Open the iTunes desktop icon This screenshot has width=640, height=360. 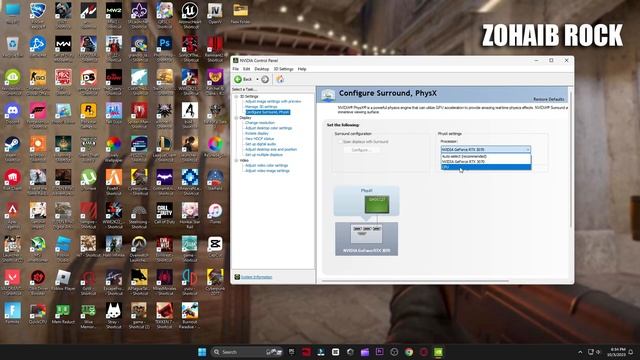(x=215, y=214)
